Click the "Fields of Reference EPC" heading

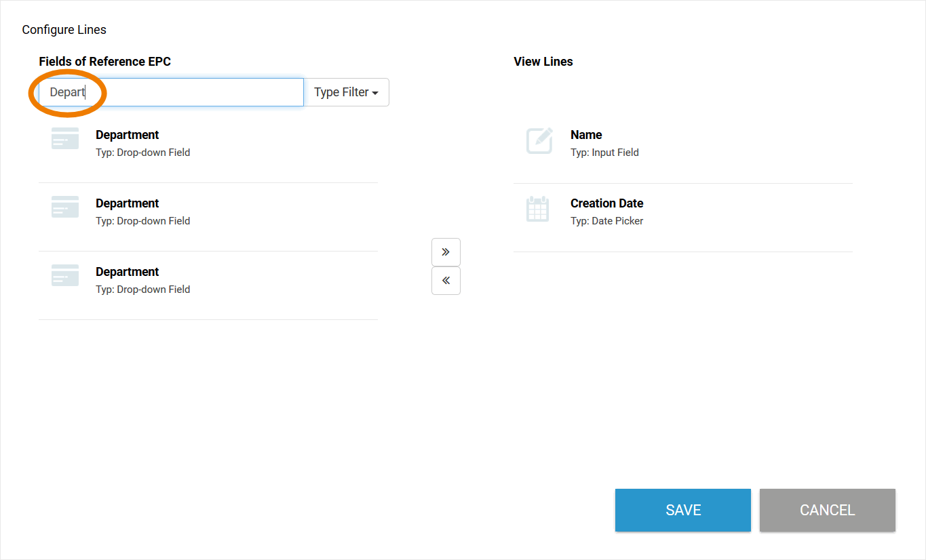pos(104,62)
